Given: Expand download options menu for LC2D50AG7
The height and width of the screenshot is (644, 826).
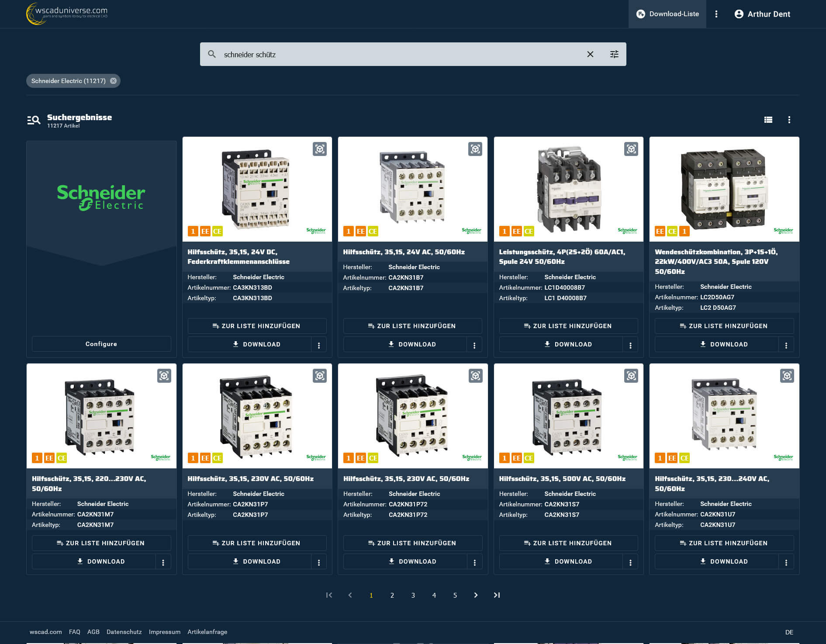Looking at the screenshot, I should pos(786,345).
